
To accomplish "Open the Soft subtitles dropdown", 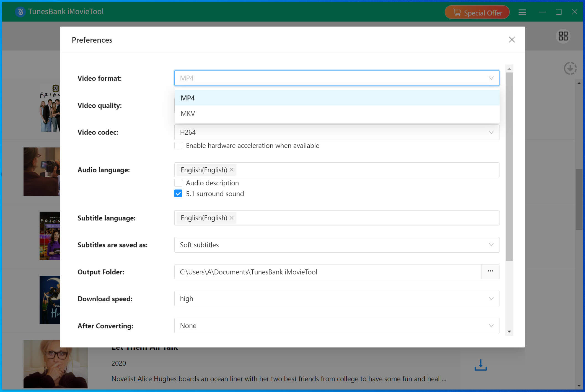I will point(337,245).
